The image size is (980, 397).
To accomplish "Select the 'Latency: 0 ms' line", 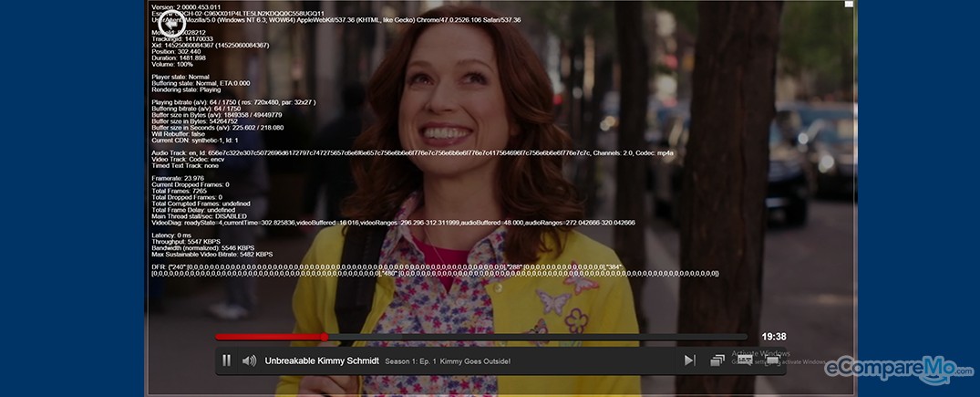I will click(171, 235).
